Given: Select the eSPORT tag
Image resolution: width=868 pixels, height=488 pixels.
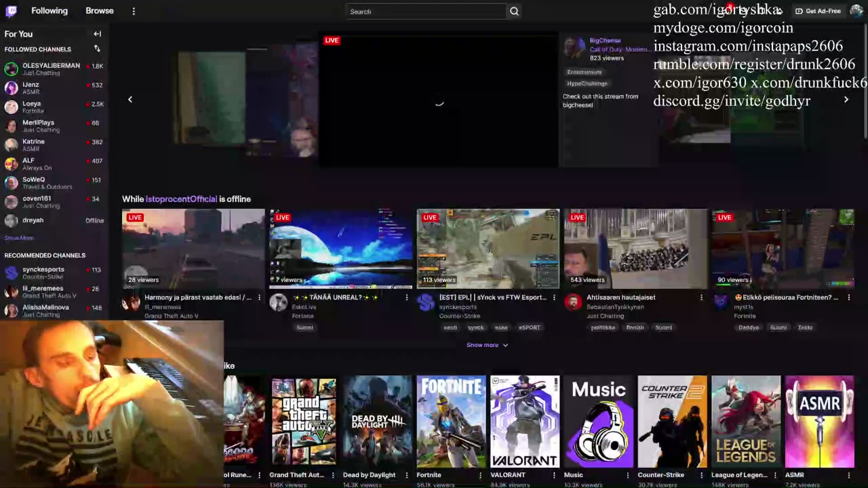Looking at the screenshot, I should point(529,327).
